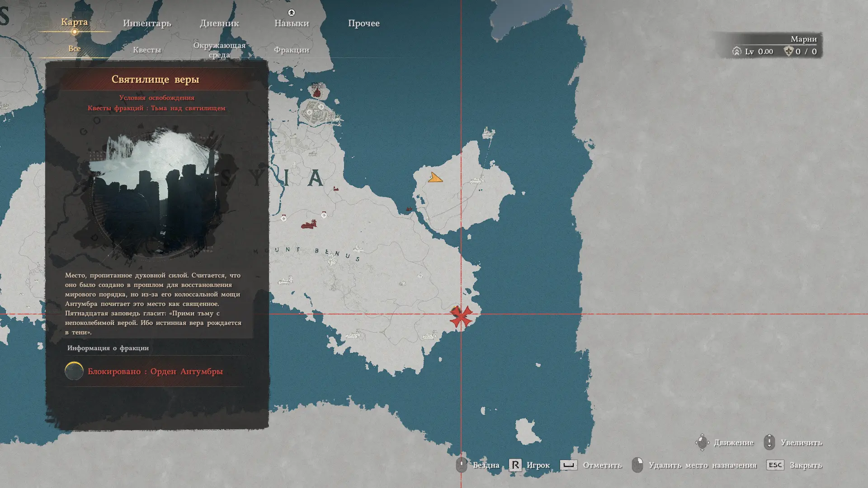This screenshot has width=868, height=488.
Task: Click the Блокировано: Орден Антумбры entry
Action: 155,371
